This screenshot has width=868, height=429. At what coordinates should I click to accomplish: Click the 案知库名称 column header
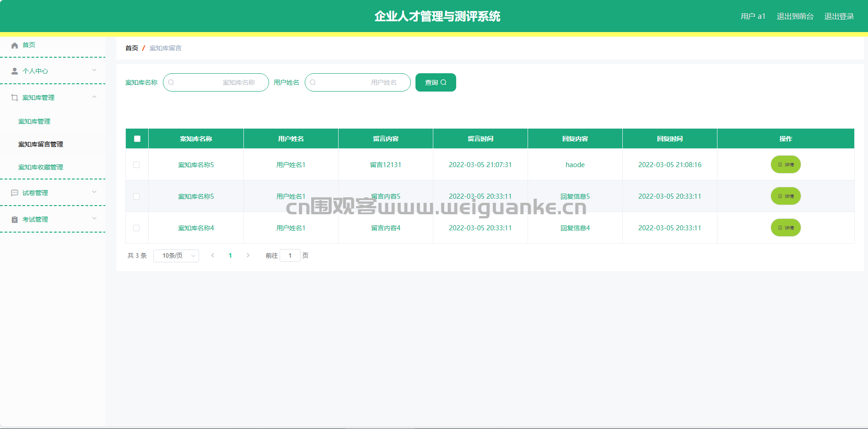click(196, 139)
